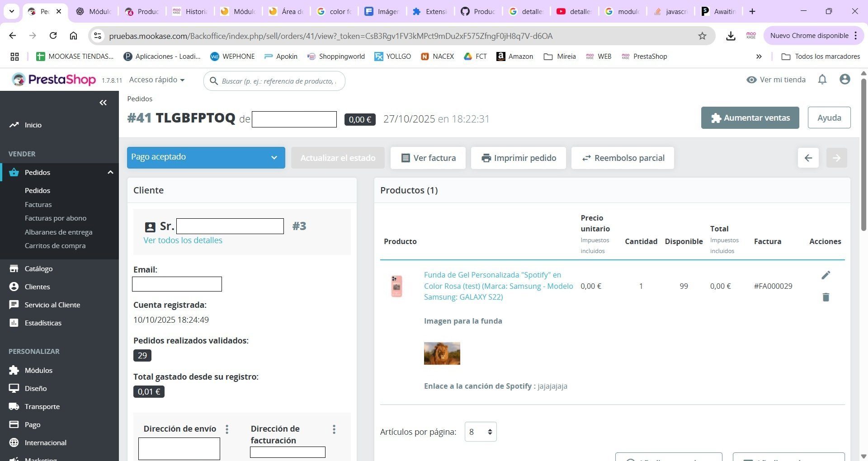Expand the Acceso rápido menu

click(x=157, y=80)
